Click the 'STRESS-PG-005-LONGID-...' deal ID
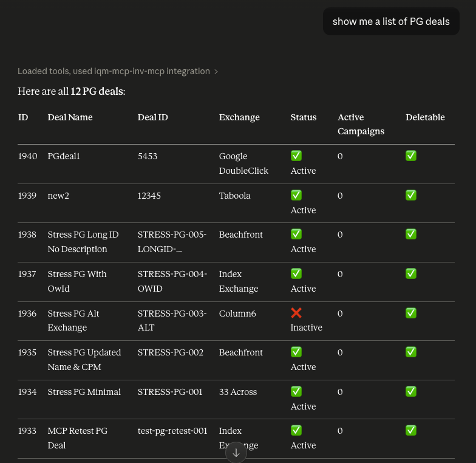The height and width of the screenshot is (463, 476). (x=172, y=242)
